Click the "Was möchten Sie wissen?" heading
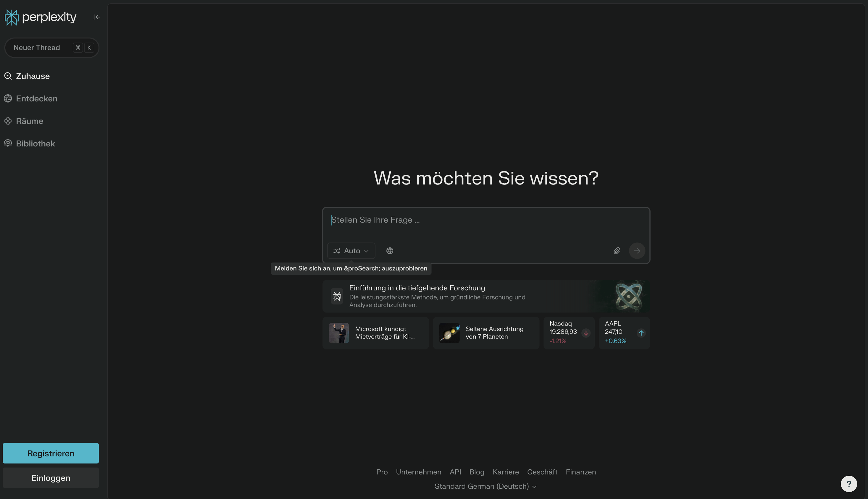This screenshot has height=499, width=868. 486,178
